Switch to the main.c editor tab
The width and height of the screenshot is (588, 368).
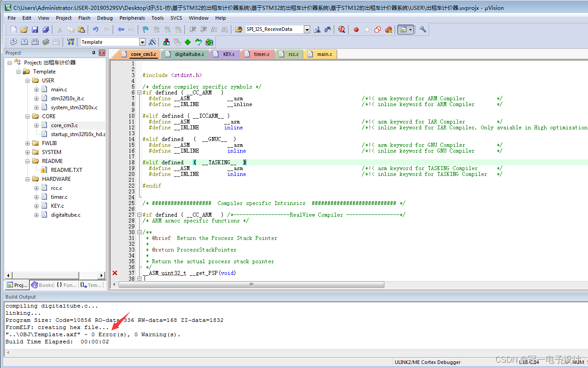pos(320,54)
